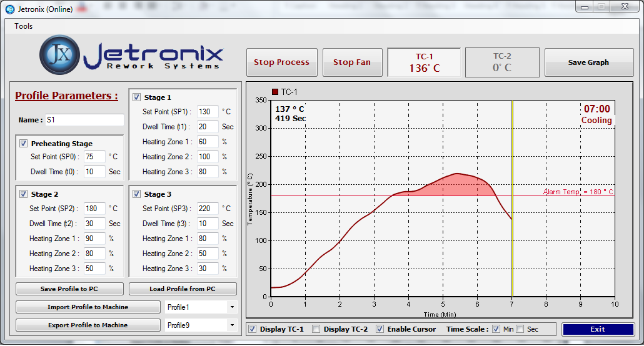Click Stage 1 Heating Zone 1 field
This screenshot has width=644, height=346.
tap(208, 142)
